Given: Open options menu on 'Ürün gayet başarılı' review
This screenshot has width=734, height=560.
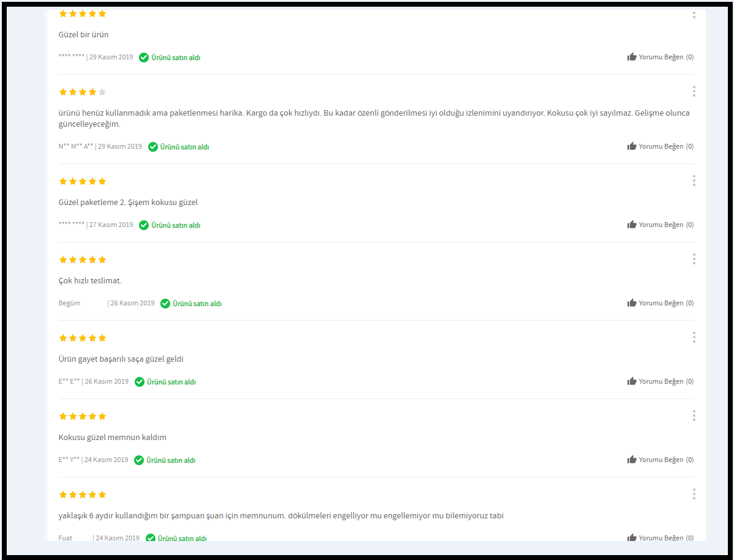Looking at the screenshot, I should coord(694,337).
